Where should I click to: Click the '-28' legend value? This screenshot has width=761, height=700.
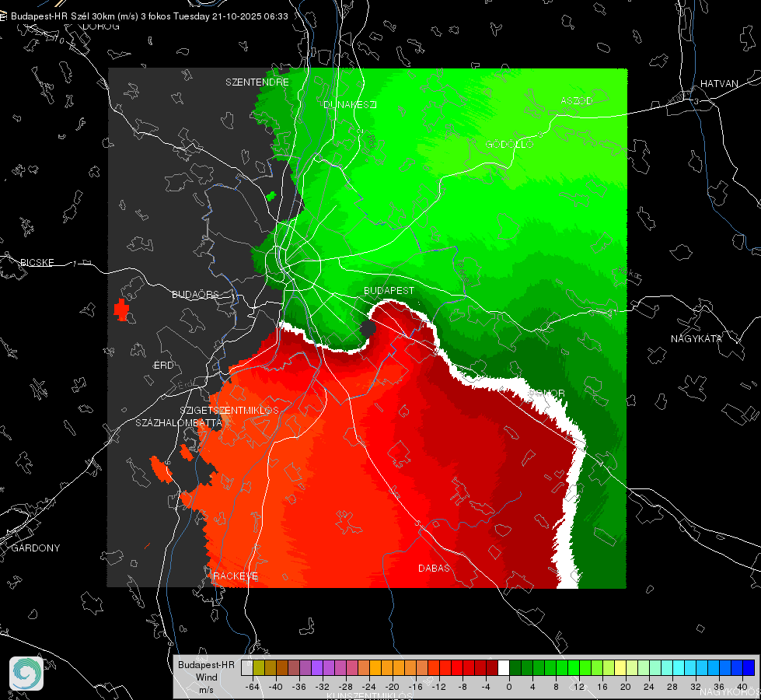[x=346, y=687]
